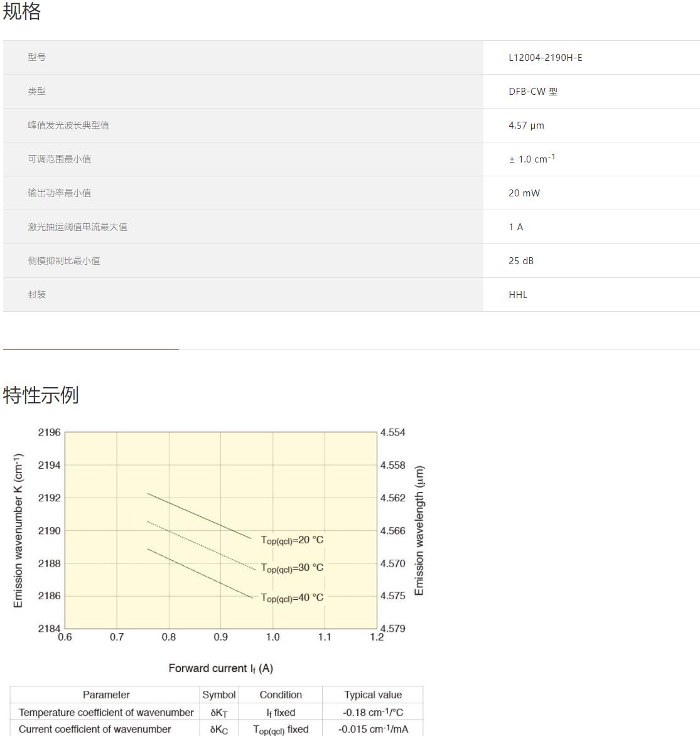The width and height of the screenshot is (700, 736).
Task: Click the Forward current axis title
Action: (220, 668)
